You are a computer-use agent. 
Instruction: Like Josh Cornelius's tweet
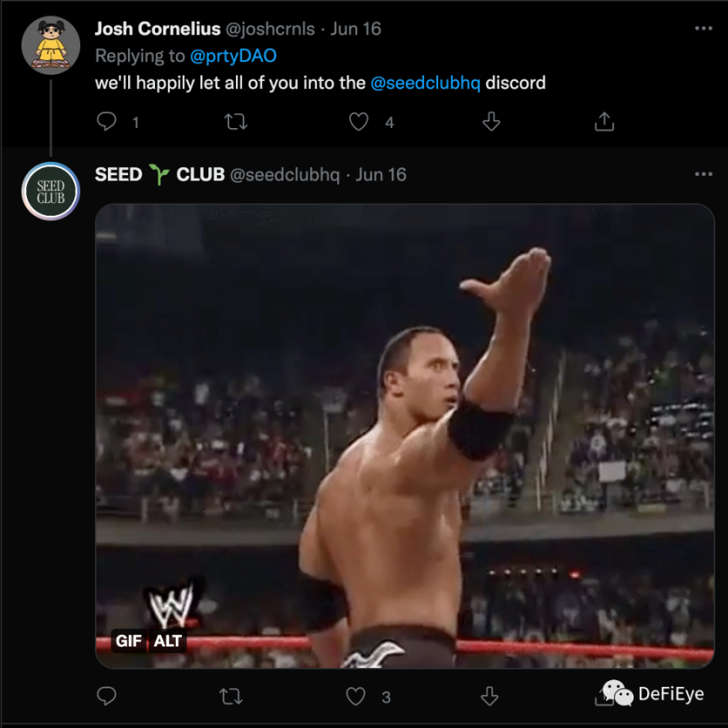click(x=360, y=121)
